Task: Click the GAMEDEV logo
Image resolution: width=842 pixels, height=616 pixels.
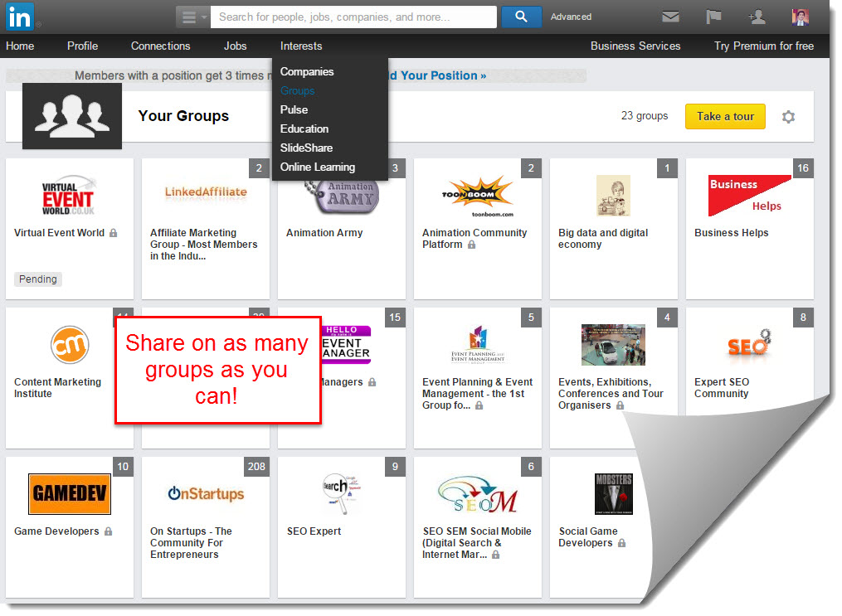Action: [x=70, y=493]
